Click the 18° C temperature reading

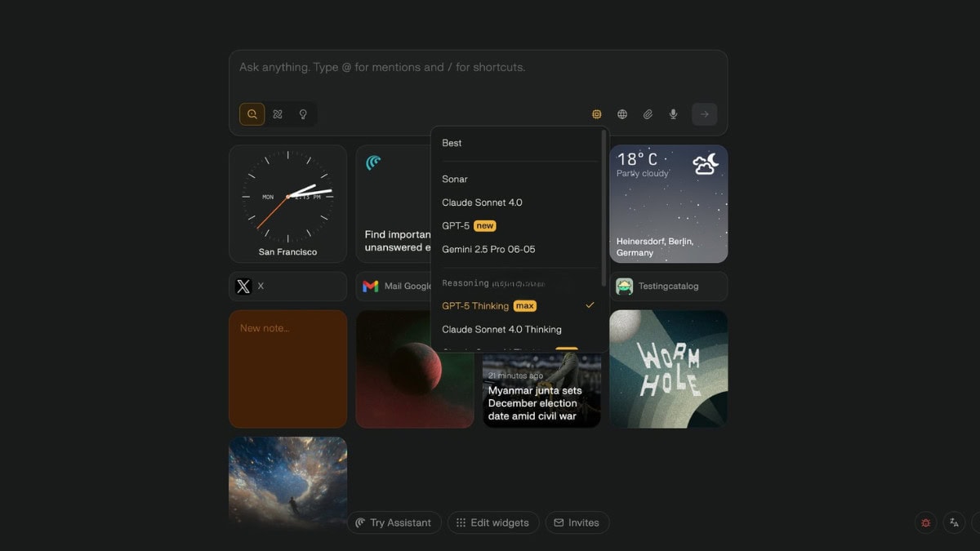(x=637, y=158)
